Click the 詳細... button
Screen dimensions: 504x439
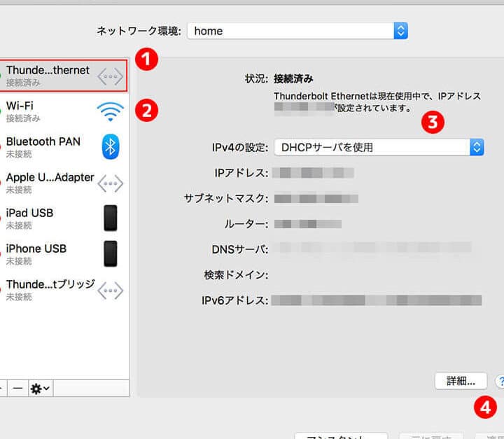coord(461,381)
